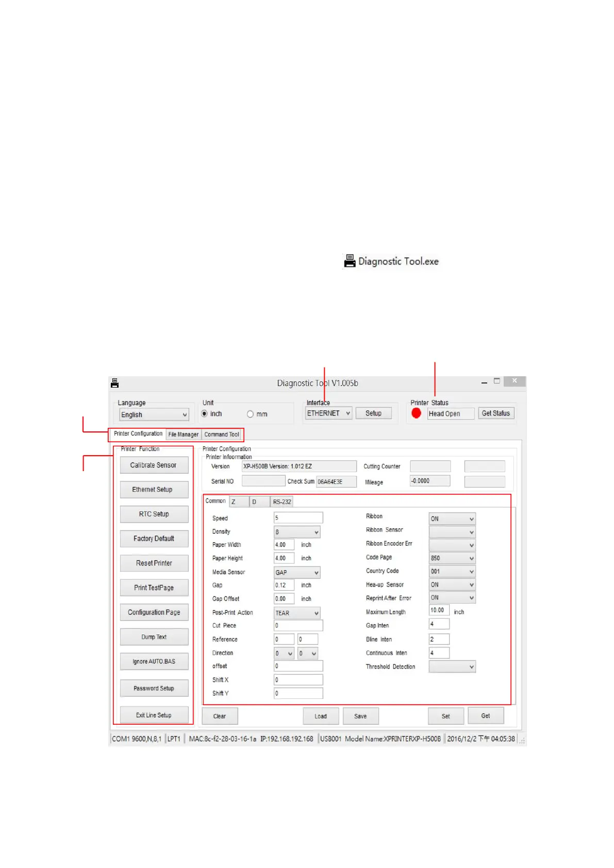This screenshot has width=614, height=868.
Task: Open the Language dropdown showing English
Action: pos(154,414)
